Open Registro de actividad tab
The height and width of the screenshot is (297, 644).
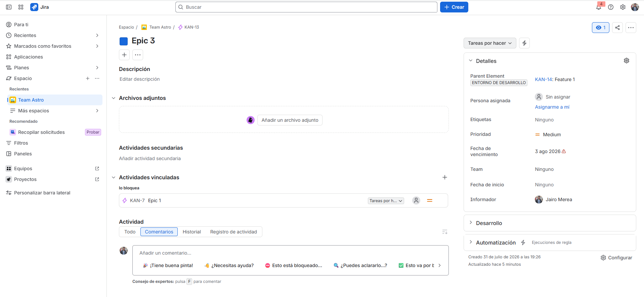[x=233, y=232]
